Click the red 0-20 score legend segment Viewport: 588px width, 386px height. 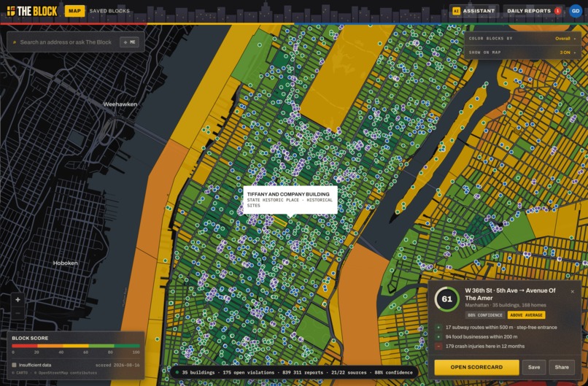[24, 346]
